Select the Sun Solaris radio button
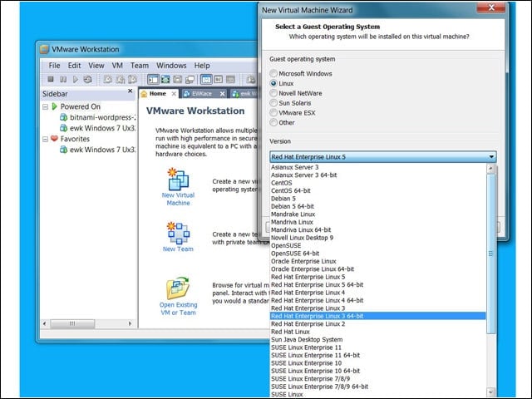This screenshot has width=532, height=399. [273, 103]
